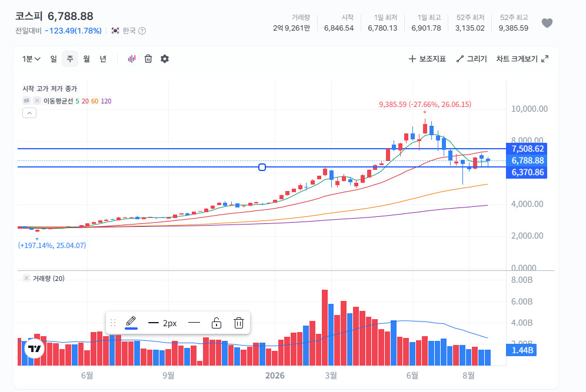Switch to the 월 monthly tab
The height and width of the screenshot is (392, 586).
86,59
